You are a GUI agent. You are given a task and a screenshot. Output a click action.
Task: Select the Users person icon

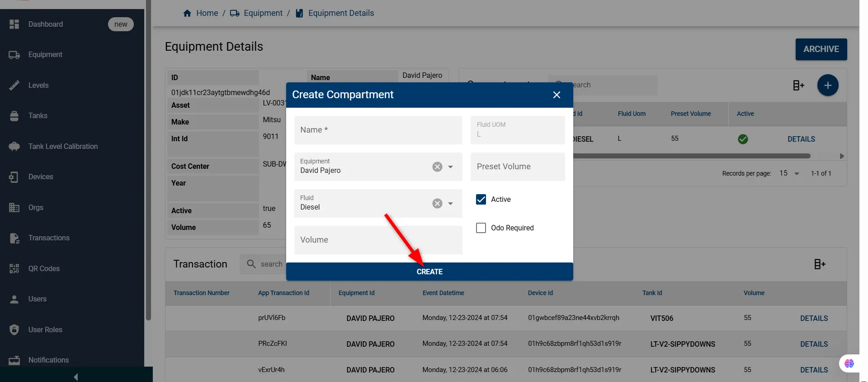[x=14, y=299]
